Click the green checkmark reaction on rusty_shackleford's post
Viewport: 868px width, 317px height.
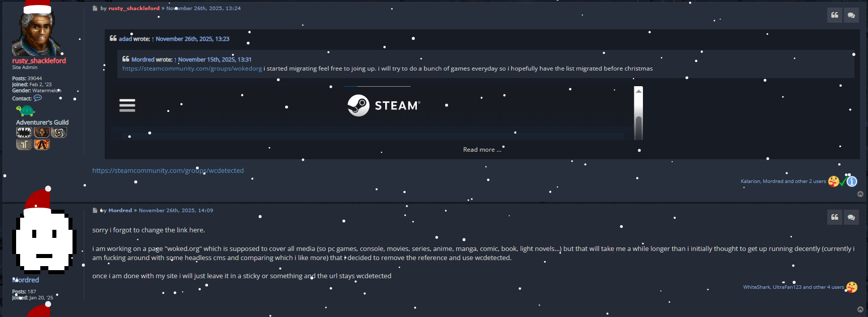(x=843, y=181)
